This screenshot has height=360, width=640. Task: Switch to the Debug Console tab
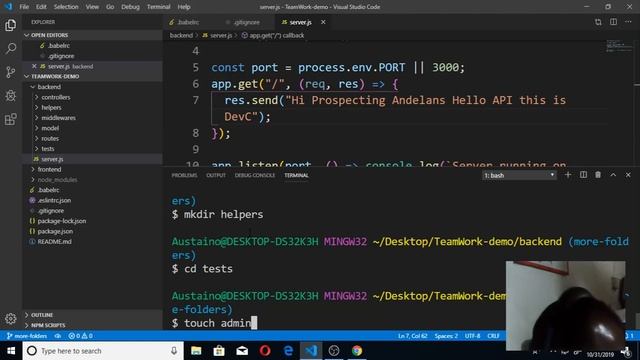(x=255, y=175)
